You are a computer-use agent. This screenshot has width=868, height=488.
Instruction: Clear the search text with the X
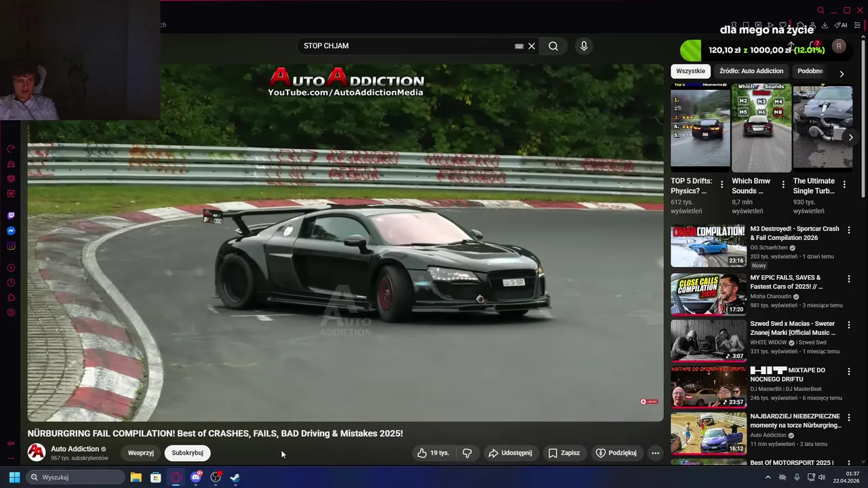point(532,46)
